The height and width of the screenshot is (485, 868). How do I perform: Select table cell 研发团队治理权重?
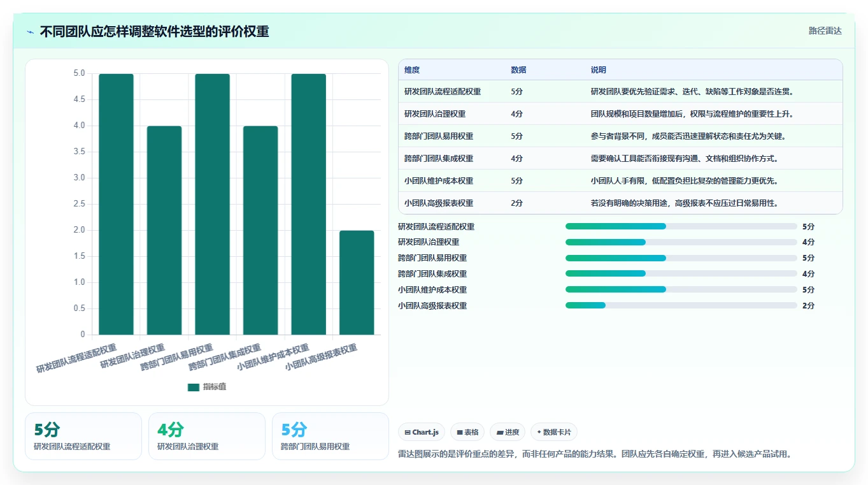click(x=435, y=114)
